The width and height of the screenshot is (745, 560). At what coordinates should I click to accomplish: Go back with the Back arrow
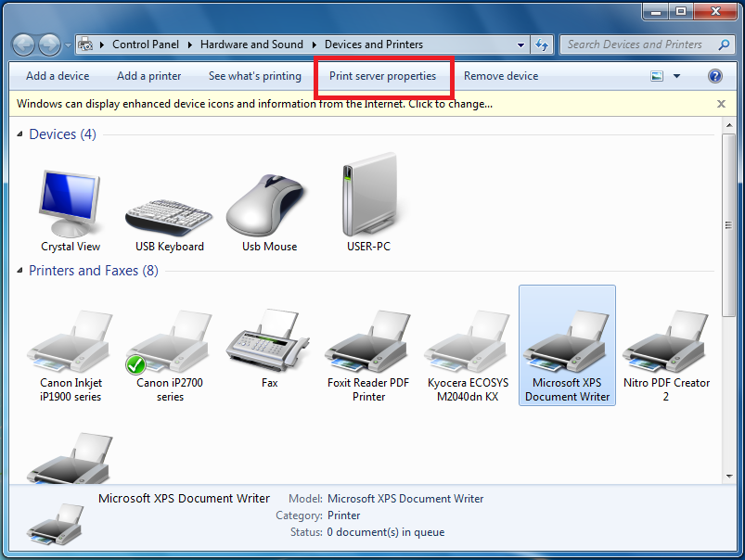point(23,45)
